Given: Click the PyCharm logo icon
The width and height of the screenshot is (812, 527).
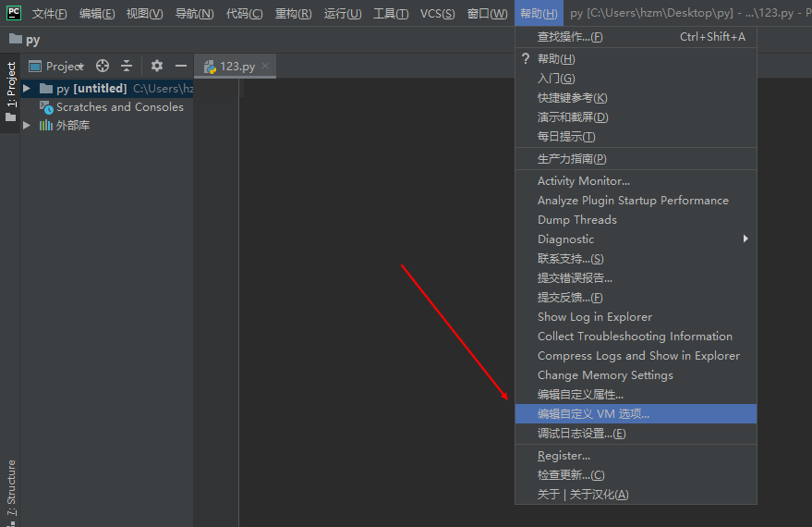Looking at the screenshot, I should click(14, 12).
